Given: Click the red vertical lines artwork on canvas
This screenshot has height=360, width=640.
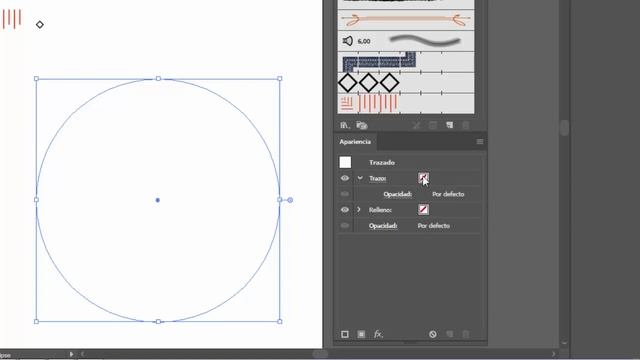Looking at the screenshot, I should pos(12,19).
